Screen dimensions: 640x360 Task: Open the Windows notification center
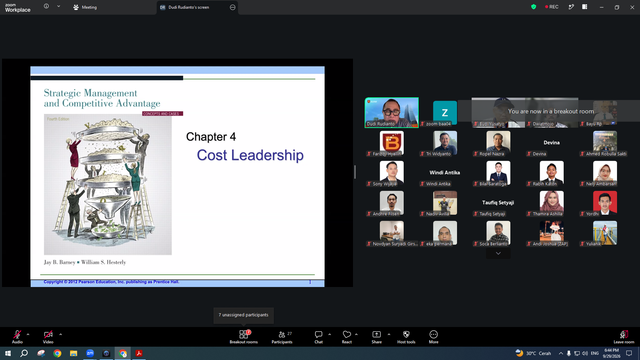(629, 353)
